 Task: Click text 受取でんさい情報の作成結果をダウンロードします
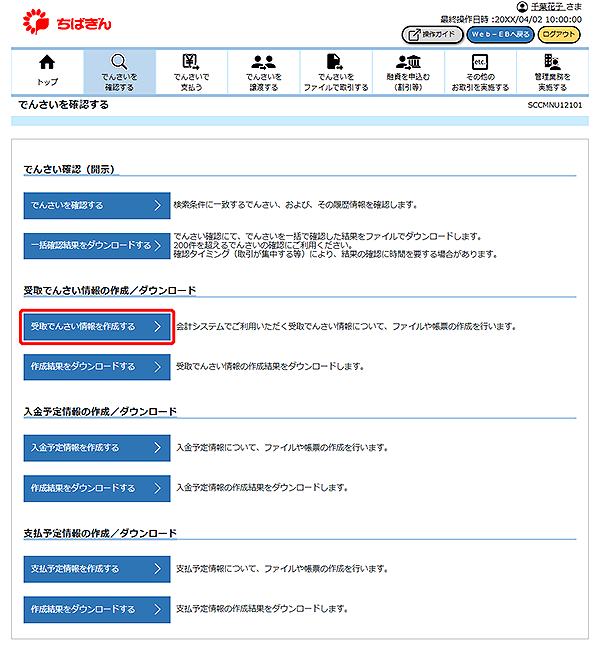[x=270, y=367]
